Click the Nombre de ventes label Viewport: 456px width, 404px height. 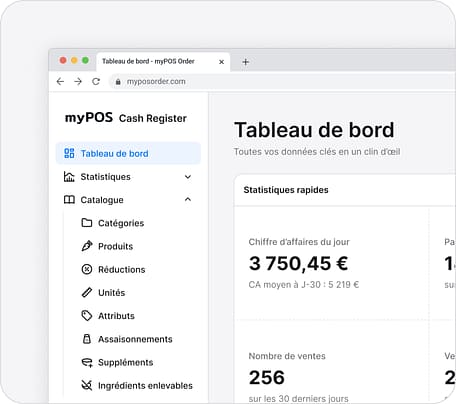(287, 356)
